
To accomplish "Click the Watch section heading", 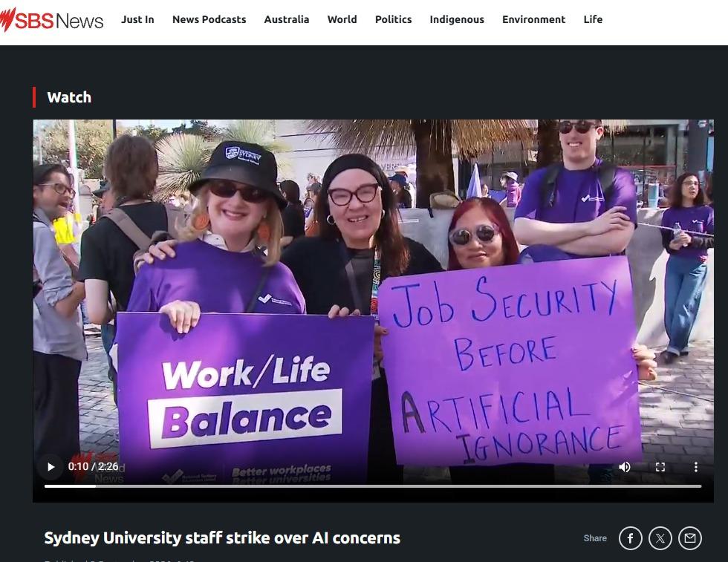I will (x=69, y=97).
